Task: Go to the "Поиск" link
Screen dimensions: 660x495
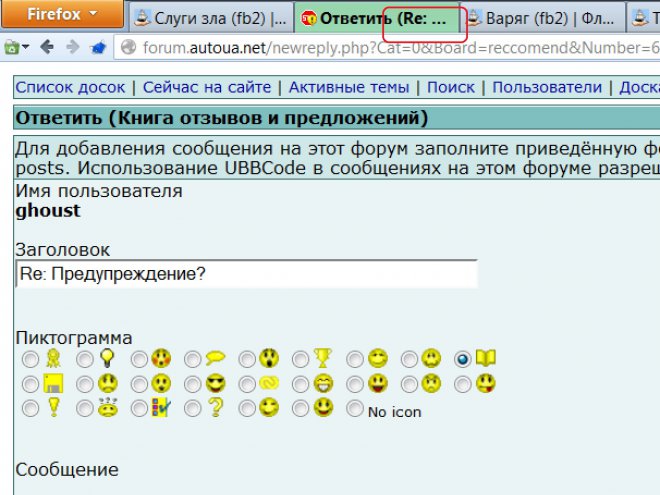Action: (x=451, y=88)
